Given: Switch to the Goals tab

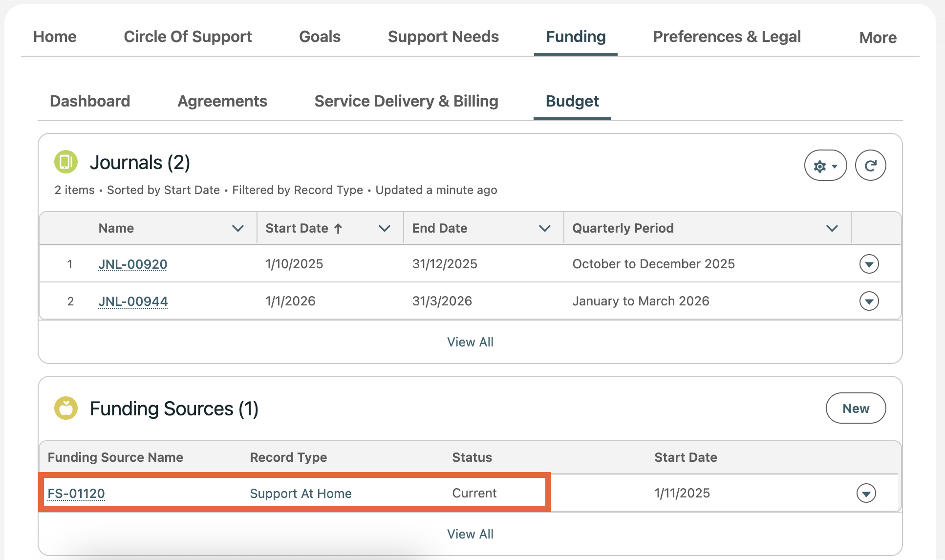Looking at the screenshot, I should coord(320,37).
